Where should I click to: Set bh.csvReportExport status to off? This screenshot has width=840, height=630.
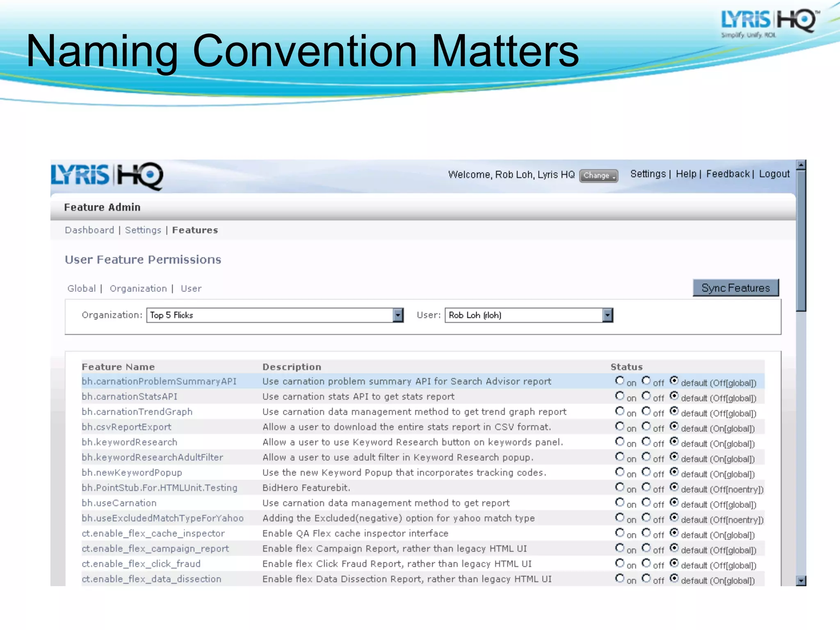point(646,426)
